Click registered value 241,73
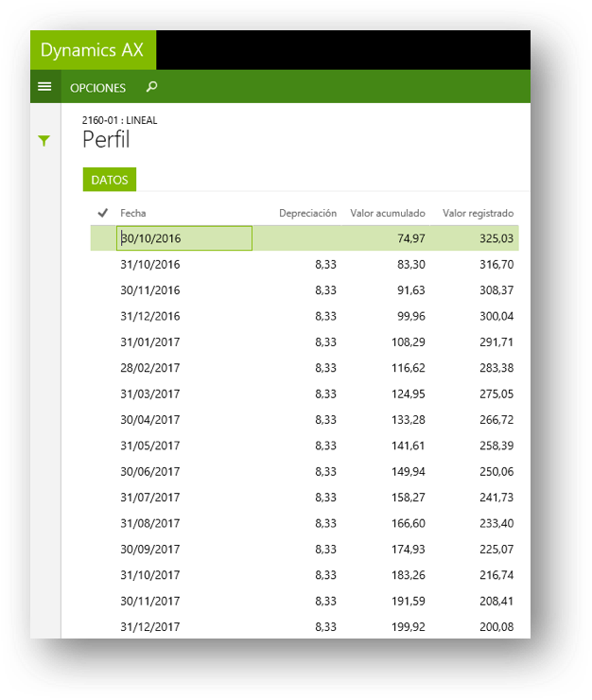592x700 pixels. pos(496,498)
